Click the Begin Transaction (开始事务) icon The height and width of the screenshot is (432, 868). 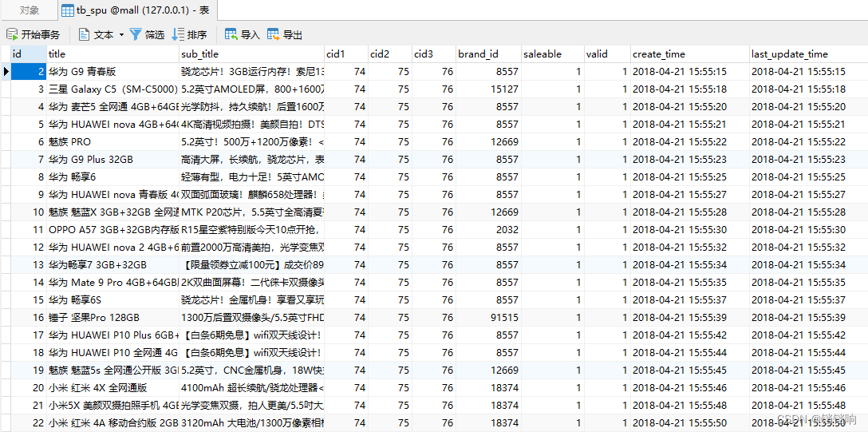[x=12, y=35]
